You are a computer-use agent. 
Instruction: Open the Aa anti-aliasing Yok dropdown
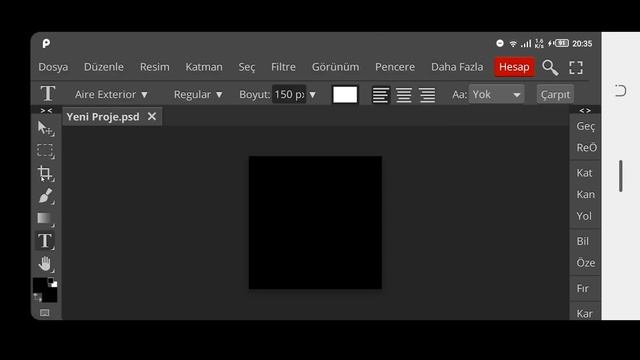pyautogui.click(x=496, y=94)
